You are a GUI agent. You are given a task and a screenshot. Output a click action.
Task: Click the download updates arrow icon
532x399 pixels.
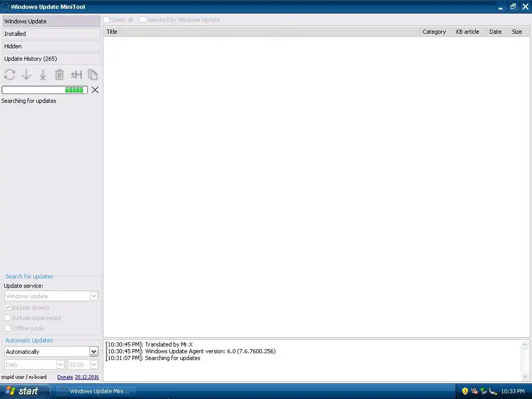pos(26,75)
